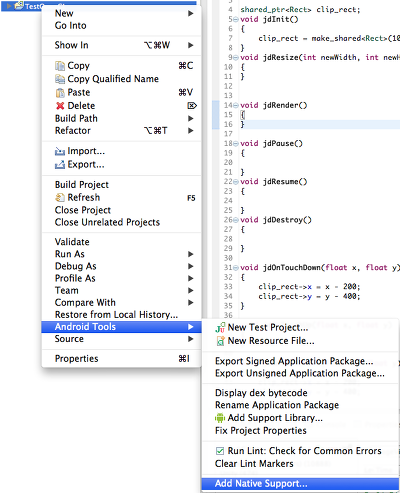Click the red Delete X icon

coord(60,106)
